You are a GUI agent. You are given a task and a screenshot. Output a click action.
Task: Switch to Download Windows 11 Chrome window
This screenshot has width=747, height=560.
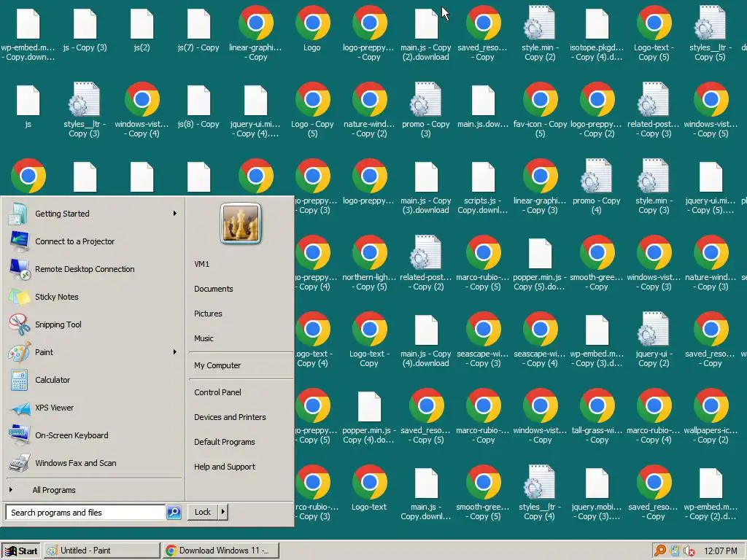(x=220, y=551)
